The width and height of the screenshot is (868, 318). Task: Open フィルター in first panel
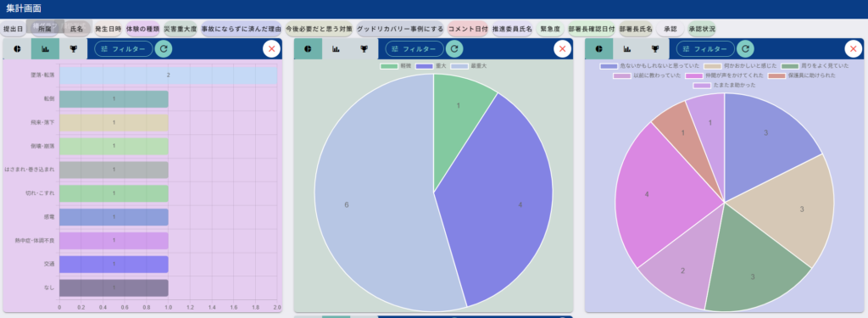pos(124,48)
